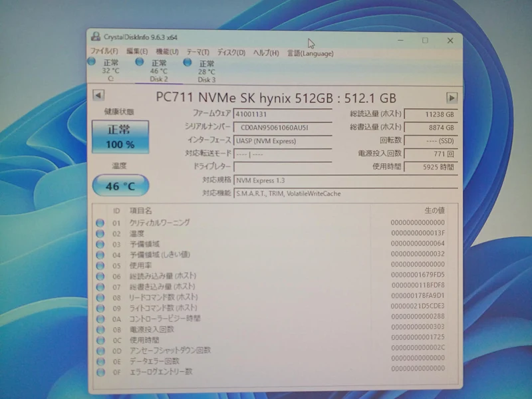
Task: Click status dot of attribute 09
Action: coord(100,308)
